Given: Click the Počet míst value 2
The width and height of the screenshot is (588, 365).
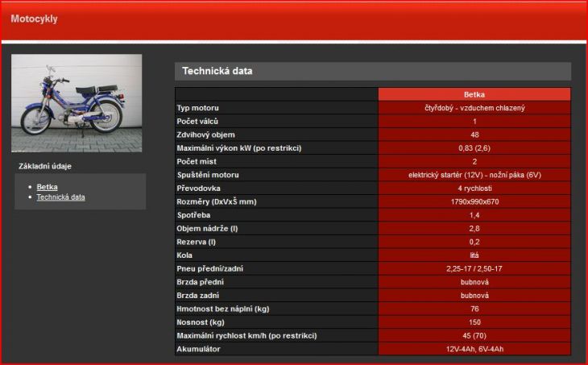Looking at the screenshot, I should 474,162.
